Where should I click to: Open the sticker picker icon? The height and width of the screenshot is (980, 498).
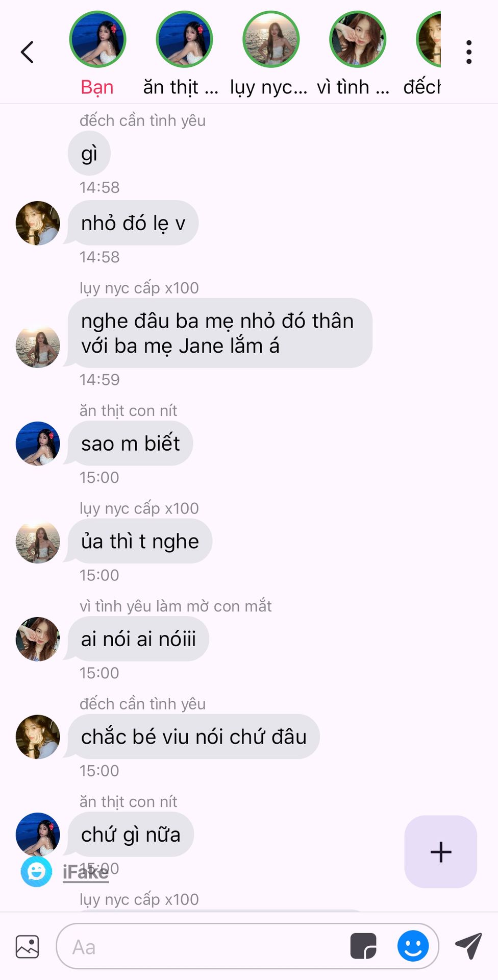[363, 946]
